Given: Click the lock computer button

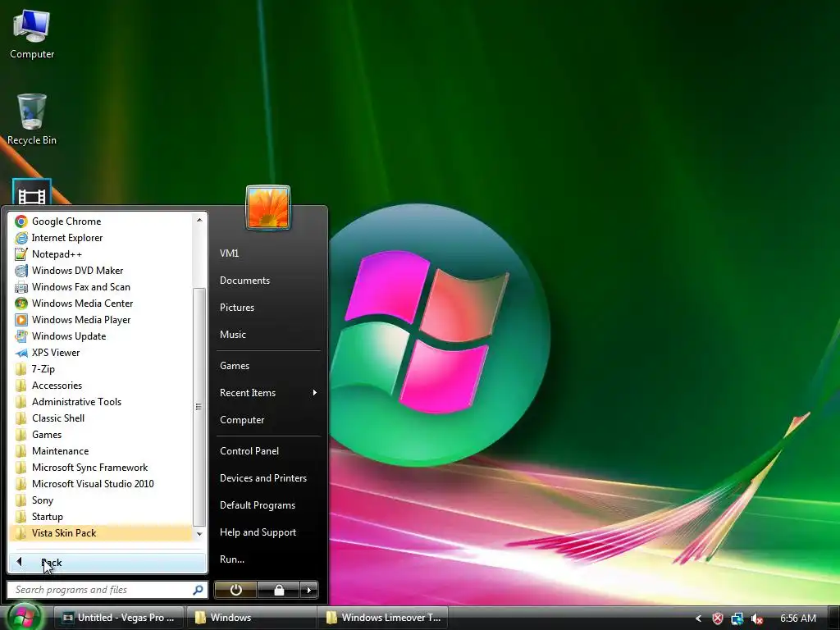Looking at the screenshot, I should [x=279, y=590].
